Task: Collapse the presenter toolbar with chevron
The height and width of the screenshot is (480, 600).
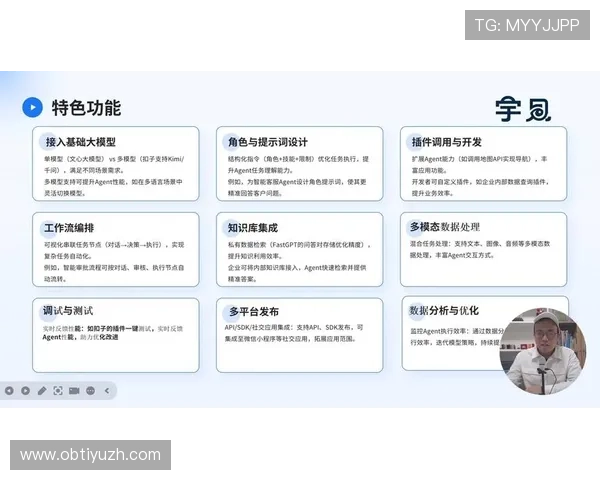Action: 107,391
